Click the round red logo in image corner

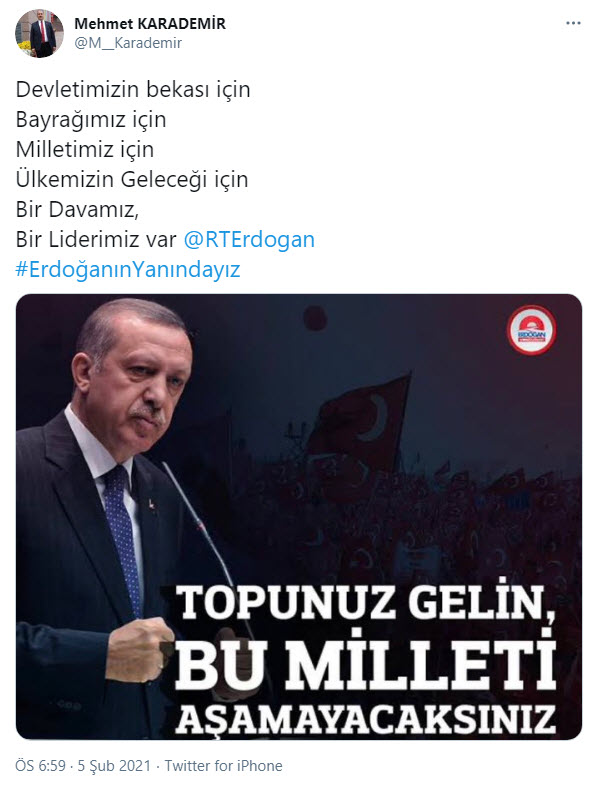point(532,330)
